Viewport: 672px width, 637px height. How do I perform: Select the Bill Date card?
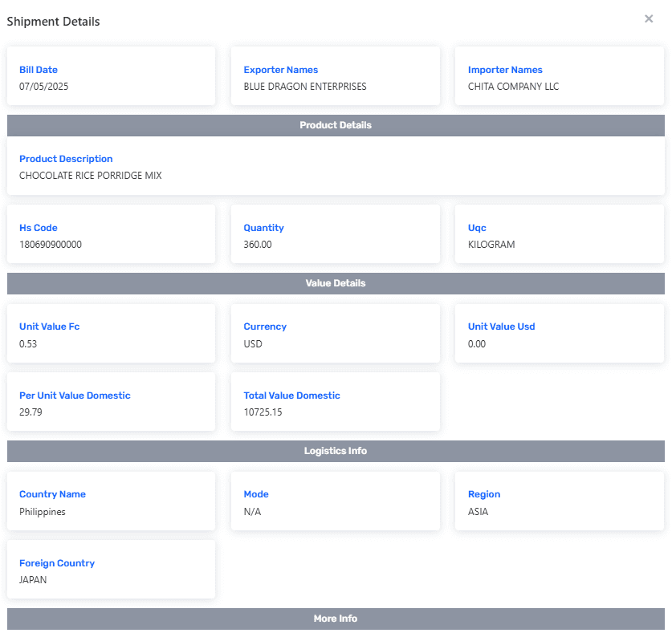point(111,76)
